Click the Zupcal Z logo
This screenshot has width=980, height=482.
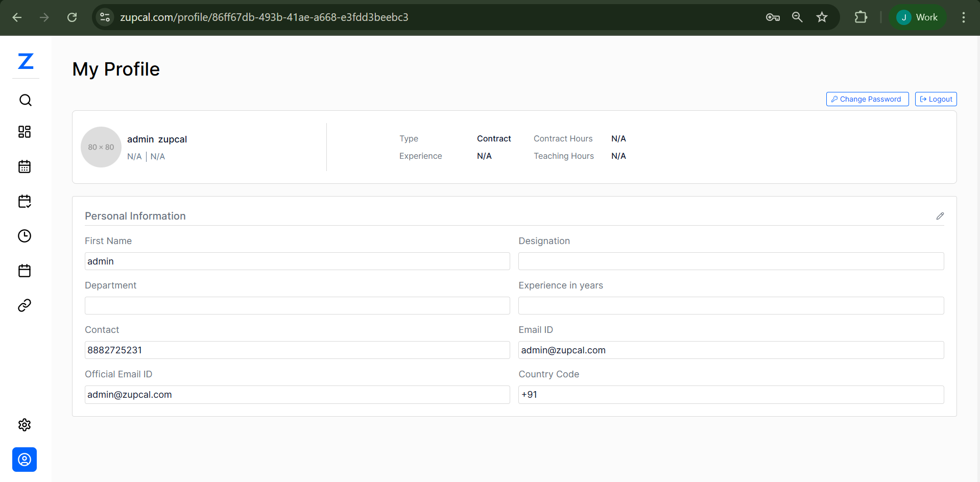click(x=26, y=61)
